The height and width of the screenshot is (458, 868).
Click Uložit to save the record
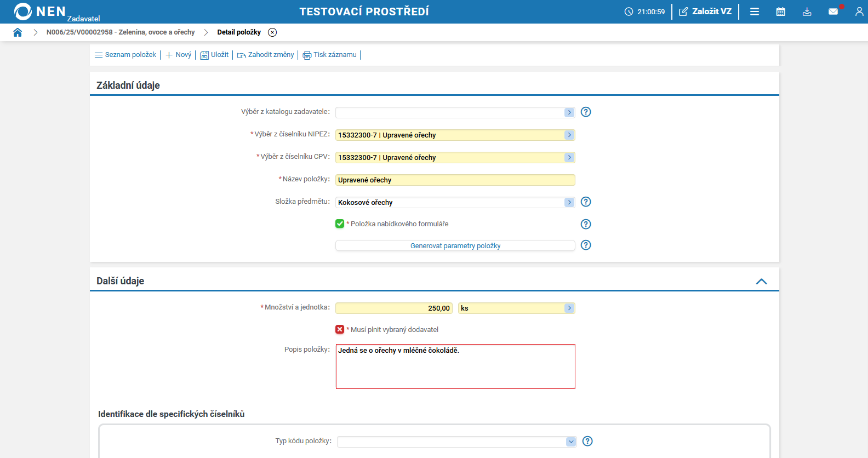click(x=214, y=55)
